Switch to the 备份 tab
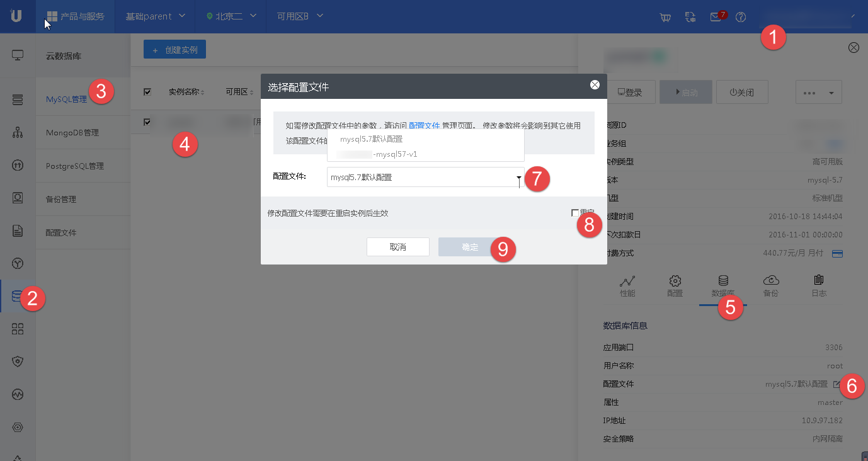This screenshot has width=868, height=461. pyautogui.click(x=771, y=287)
